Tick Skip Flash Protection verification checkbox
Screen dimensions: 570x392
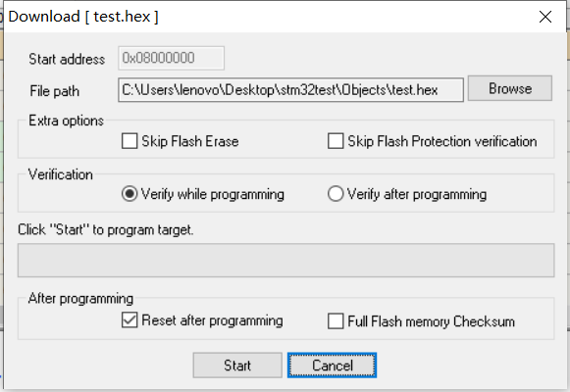[x=336, y=141]
